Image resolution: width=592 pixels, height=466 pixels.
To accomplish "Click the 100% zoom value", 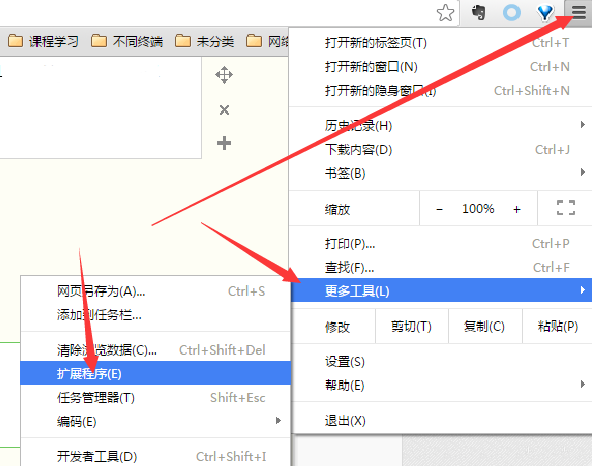I will point(478,208).
